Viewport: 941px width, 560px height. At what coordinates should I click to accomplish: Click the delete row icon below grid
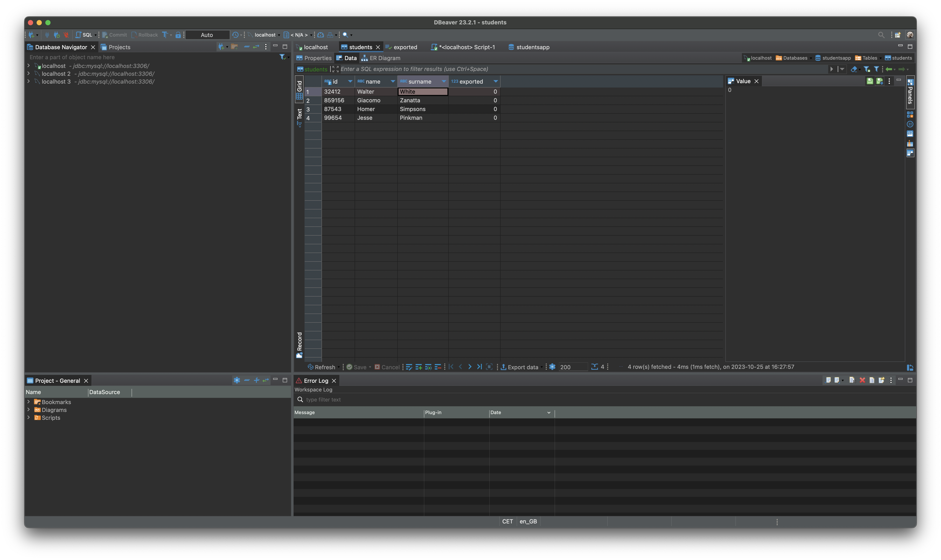tap(438, 367)
